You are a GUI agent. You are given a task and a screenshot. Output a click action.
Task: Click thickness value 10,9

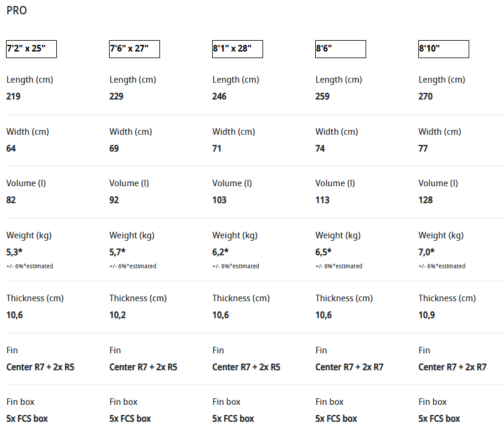[x=427, y=315]
